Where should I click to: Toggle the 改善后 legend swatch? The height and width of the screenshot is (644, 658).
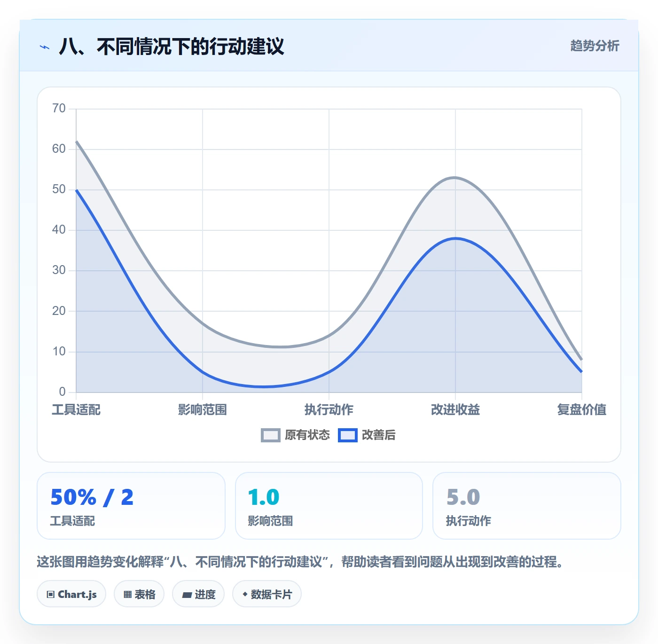pyautogui.click(x=348, y=435)
